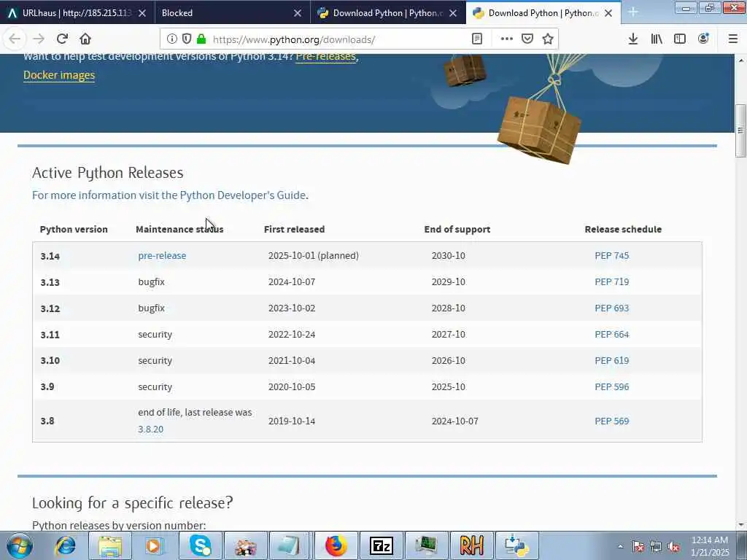This screenshot has width=747, height=560.
Task: Open the Firefox hamburger menu
Action: (x=733, y=39)
